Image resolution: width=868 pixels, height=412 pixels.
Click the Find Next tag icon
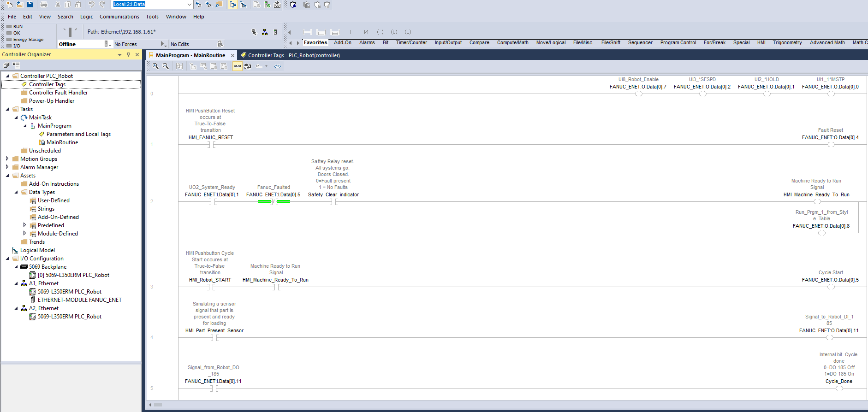tap(208, 5)
